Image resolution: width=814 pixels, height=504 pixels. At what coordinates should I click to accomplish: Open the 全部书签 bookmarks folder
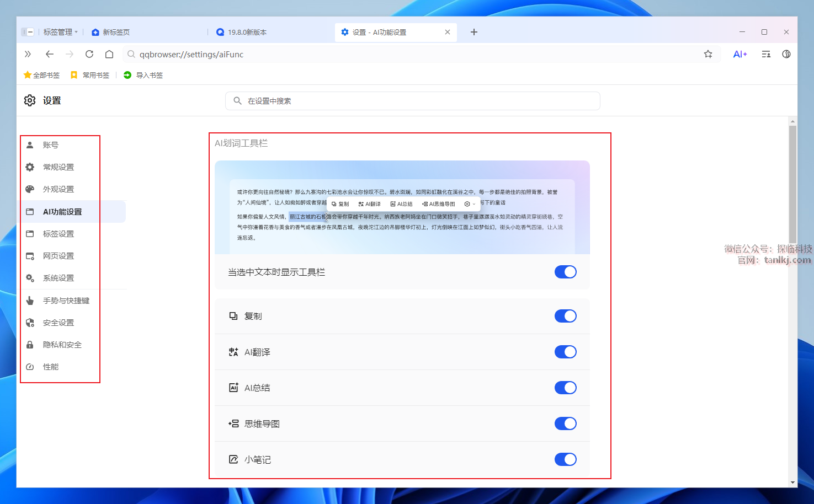click(x=42, y=75)
